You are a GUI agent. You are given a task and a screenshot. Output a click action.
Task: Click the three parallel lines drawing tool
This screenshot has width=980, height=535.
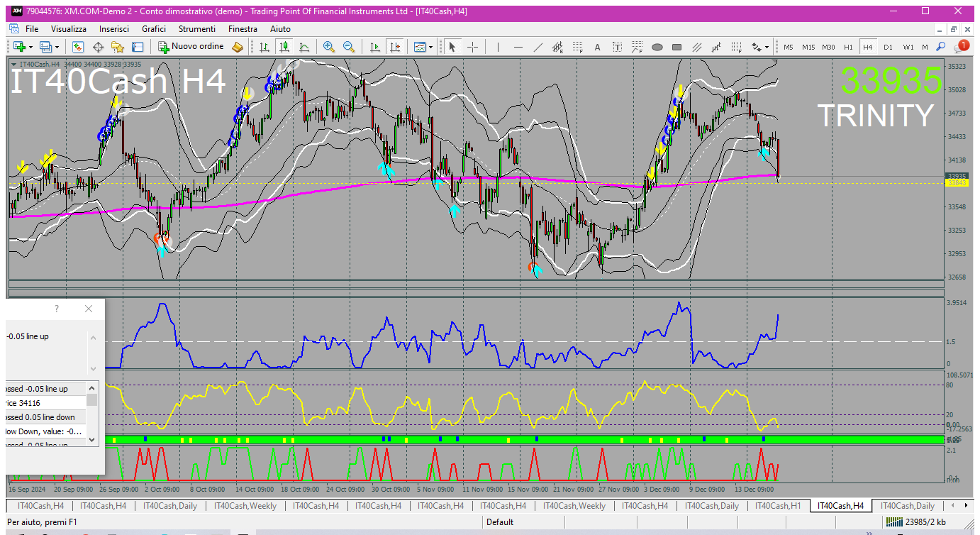[x=697, y=47]
